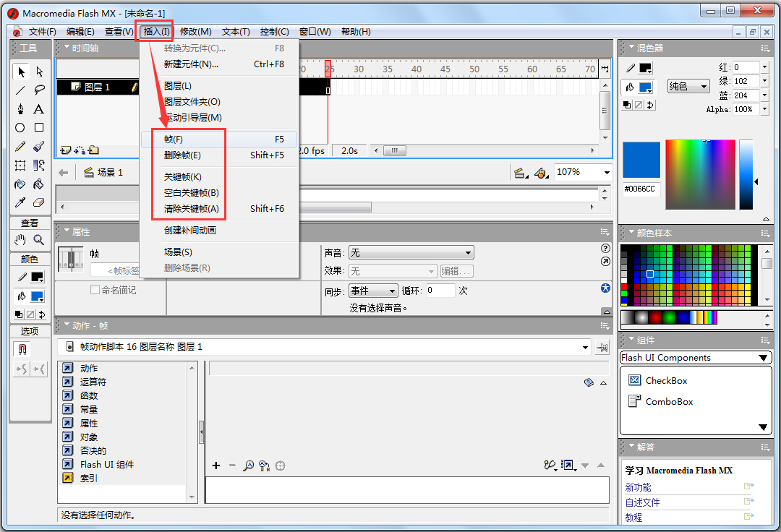Select the Ink Bottle tool
Image resolution: width=781 pixels, height=532 pixels.
[20, 184]
